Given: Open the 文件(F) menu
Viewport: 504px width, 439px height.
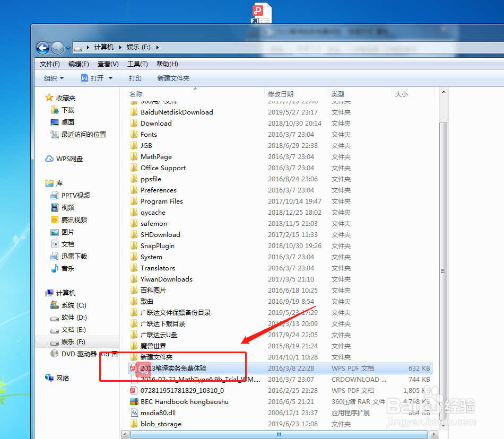Looking at the screenshot, I should (49, 64).
